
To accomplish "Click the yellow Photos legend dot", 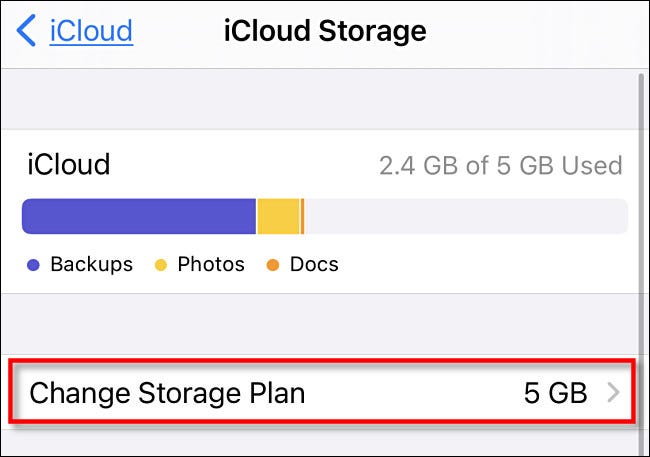I will coord(160,266).
